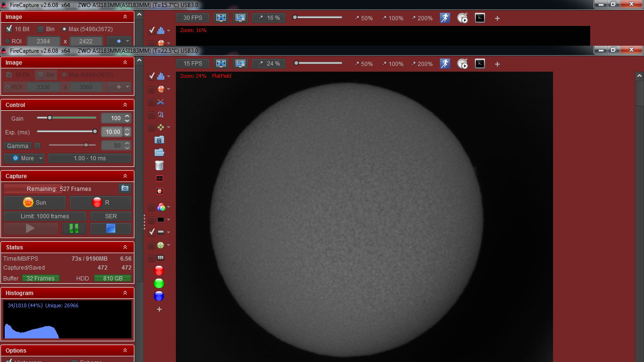This screenshot has width=644, height=362.
Task: Click the Gain slider handle
Action: pos(50,118)
